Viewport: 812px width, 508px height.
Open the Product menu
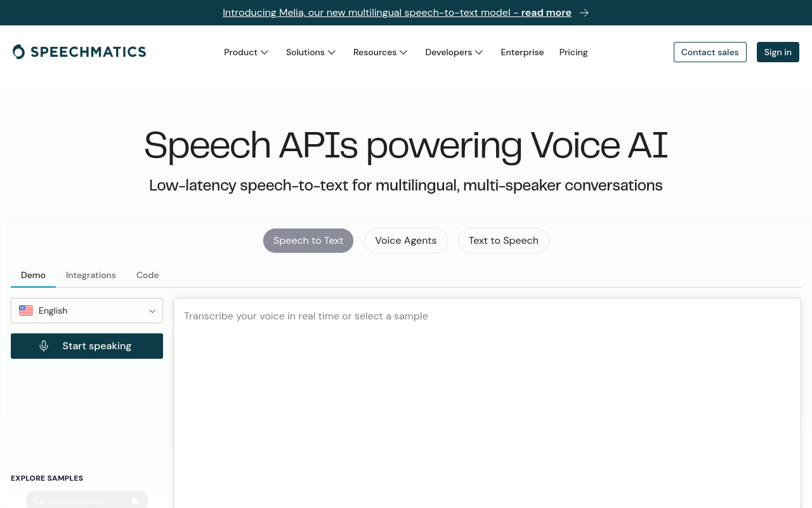point(246,52)
